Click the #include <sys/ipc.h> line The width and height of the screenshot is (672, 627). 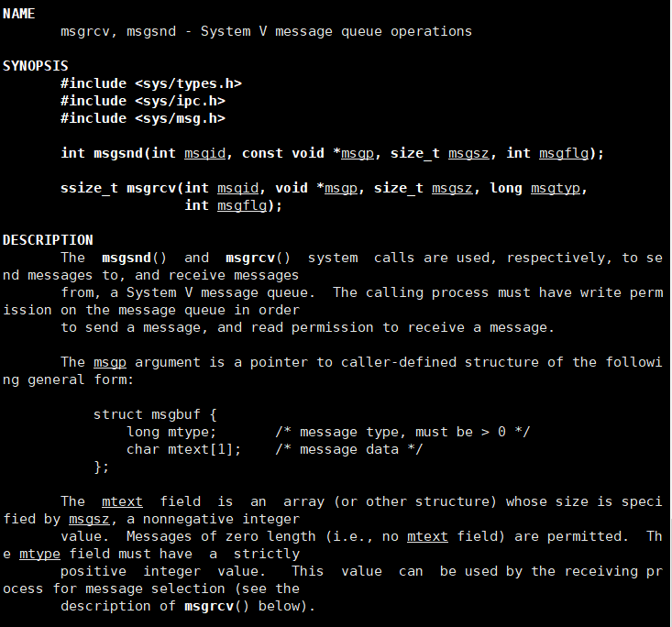(143, 101)
